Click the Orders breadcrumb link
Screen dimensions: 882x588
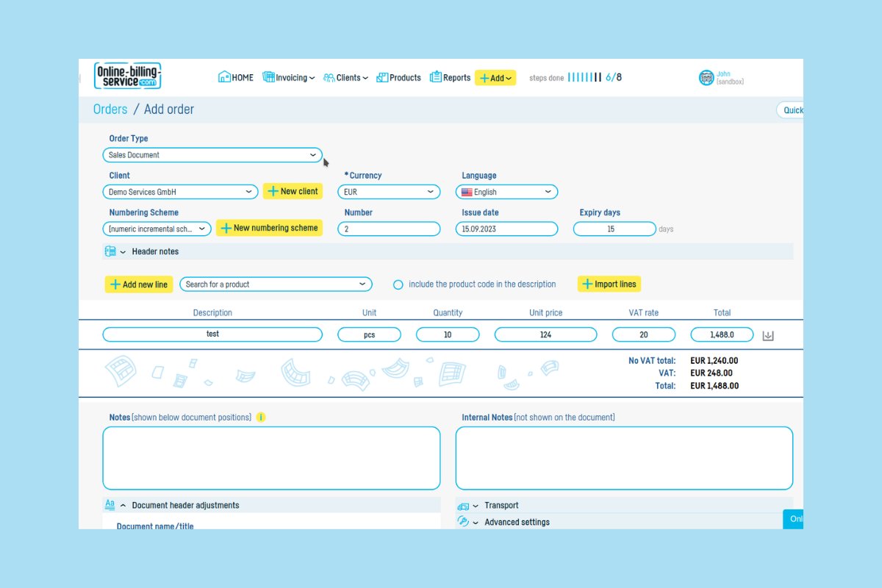pos(110,110)
